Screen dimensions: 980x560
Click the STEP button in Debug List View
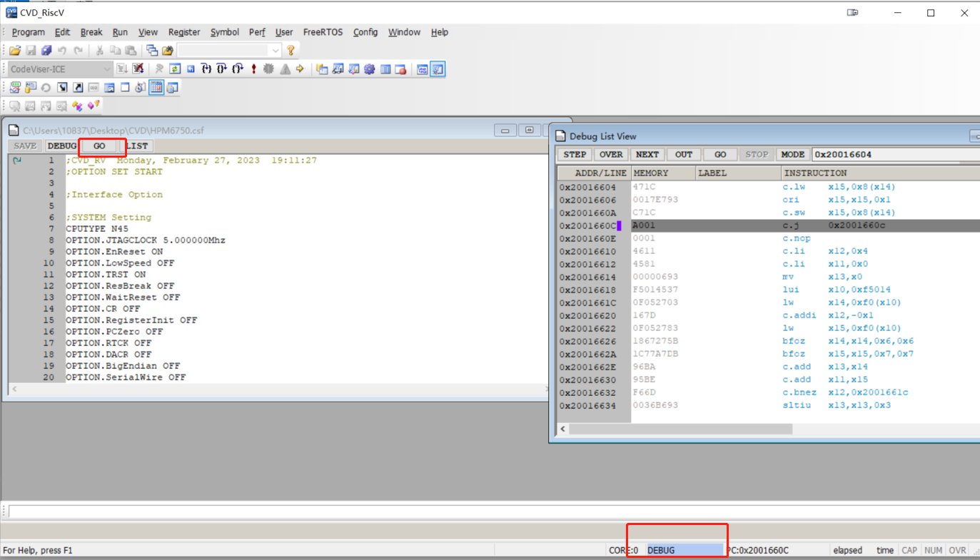[575, 154]
